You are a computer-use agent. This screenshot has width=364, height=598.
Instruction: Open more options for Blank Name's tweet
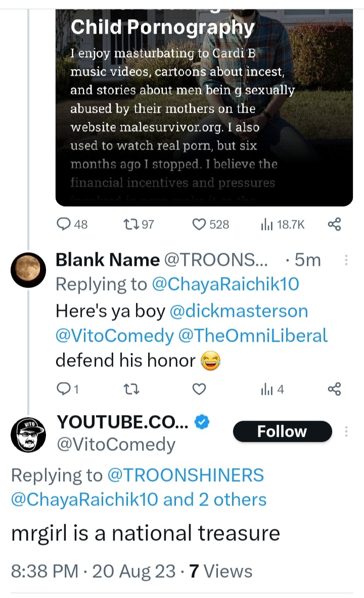[x=346, y=260]
